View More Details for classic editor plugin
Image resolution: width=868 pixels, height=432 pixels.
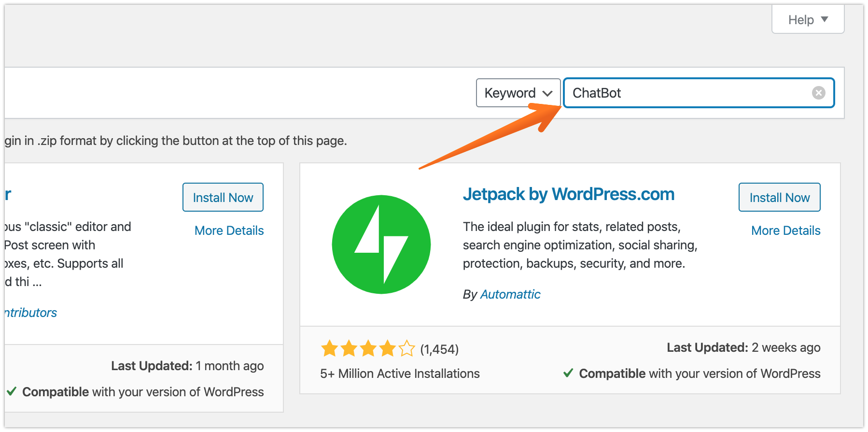pyautogui.click(x=229, y=230)
